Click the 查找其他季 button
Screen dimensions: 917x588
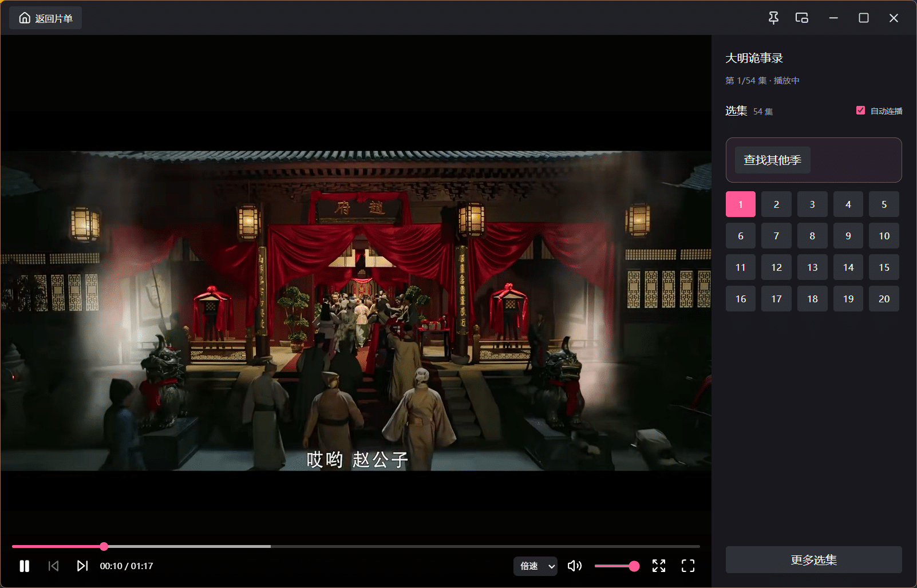[772, 160]
